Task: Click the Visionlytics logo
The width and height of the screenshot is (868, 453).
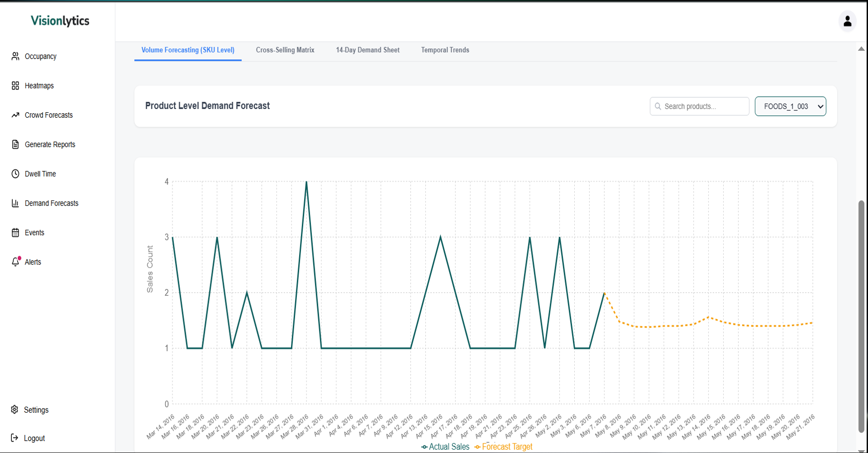Action: 60,21
